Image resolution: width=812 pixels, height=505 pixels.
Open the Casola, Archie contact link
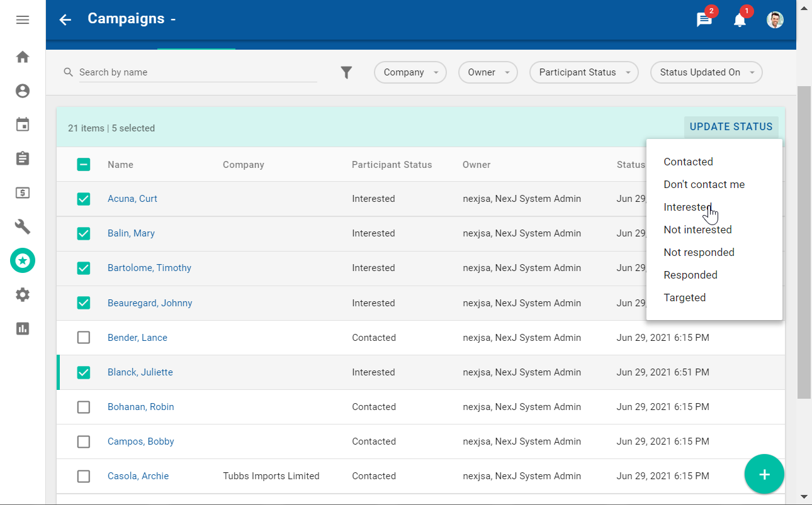138,476
